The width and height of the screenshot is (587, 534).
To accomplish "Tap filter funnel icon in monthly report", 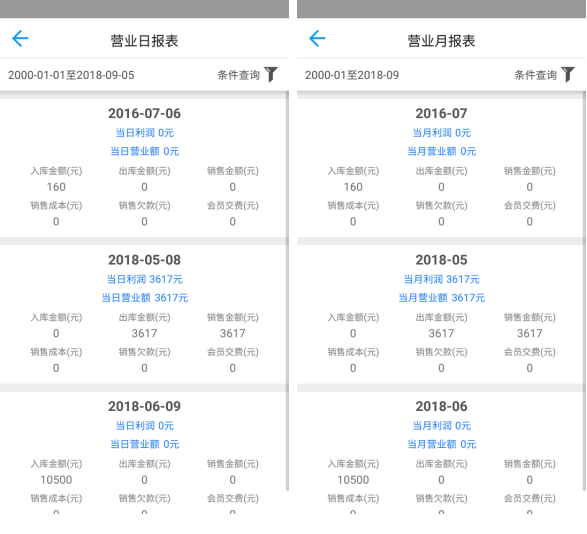I will pos(568,74).
